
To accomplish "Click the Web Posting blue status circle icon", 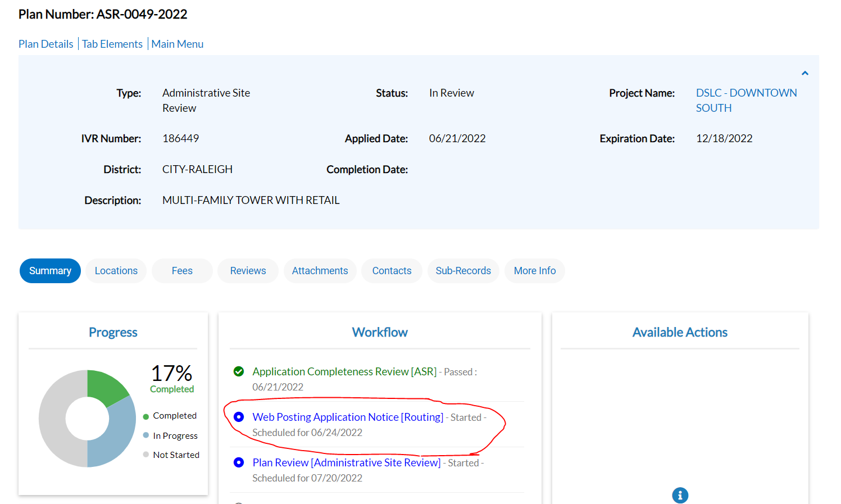I will pyautogui.click(x=239, y=417).
